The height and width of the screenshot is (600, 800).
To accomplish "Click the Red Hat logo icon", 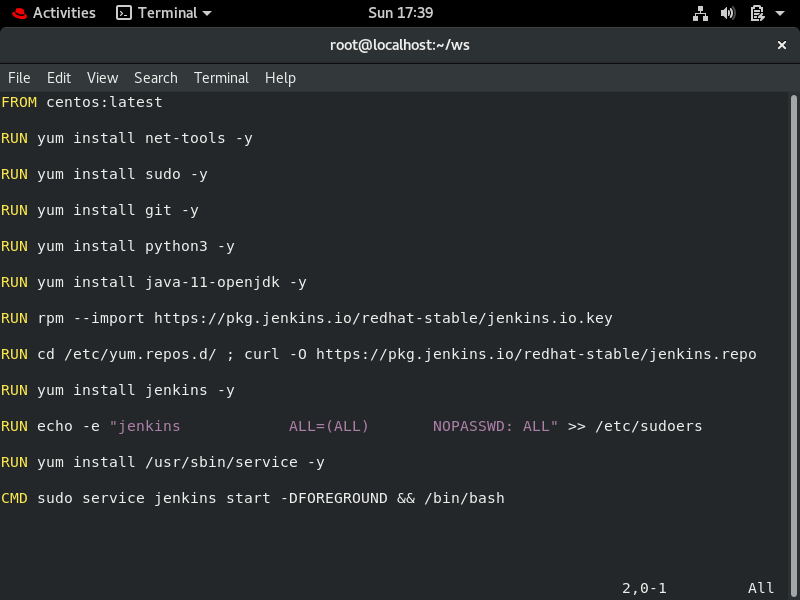I will (19, 13).
